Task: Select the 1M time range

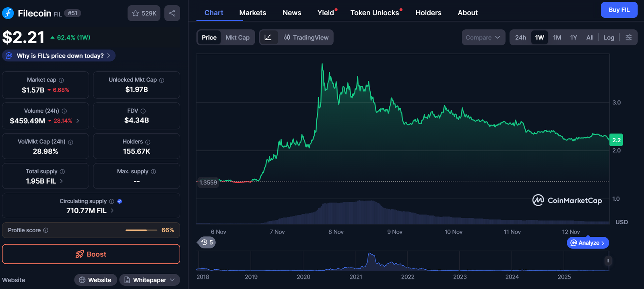Action: tap(557, 37)
